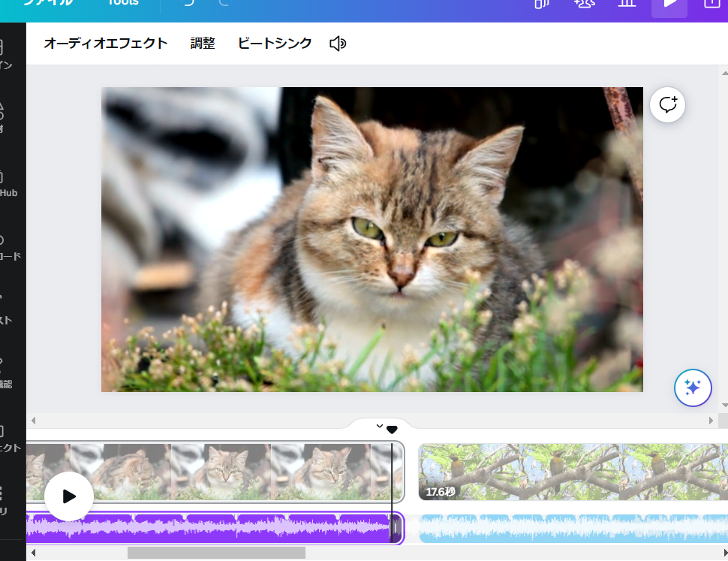Select the purple audio track

coord(215,528)
